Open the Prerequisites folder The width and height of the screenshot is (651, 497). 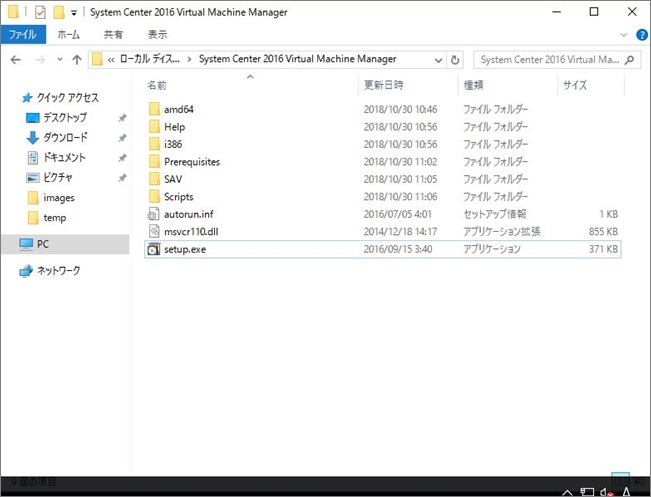click(x=191, y=162)
